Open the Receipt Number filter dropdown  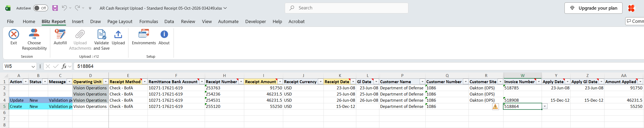241,82
